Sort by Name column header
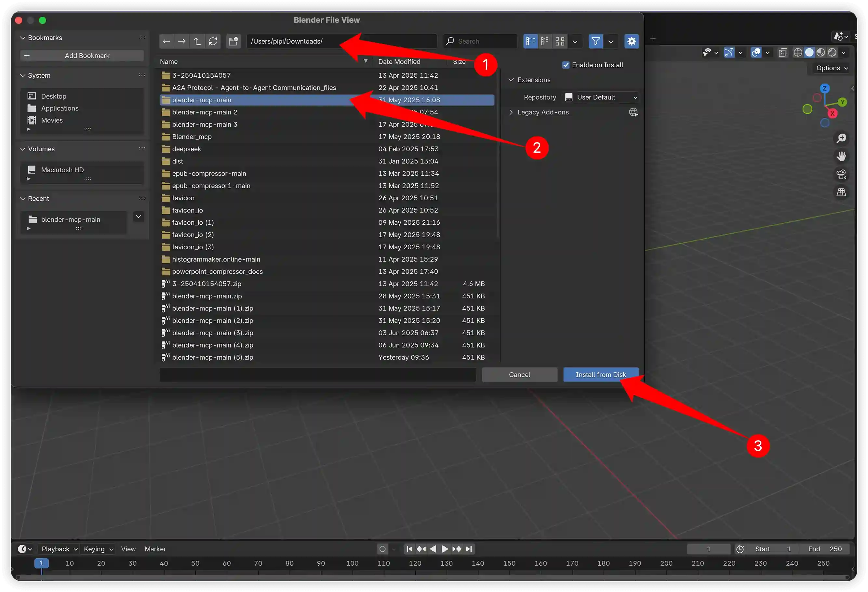868x592 pixels. (264, 62)
